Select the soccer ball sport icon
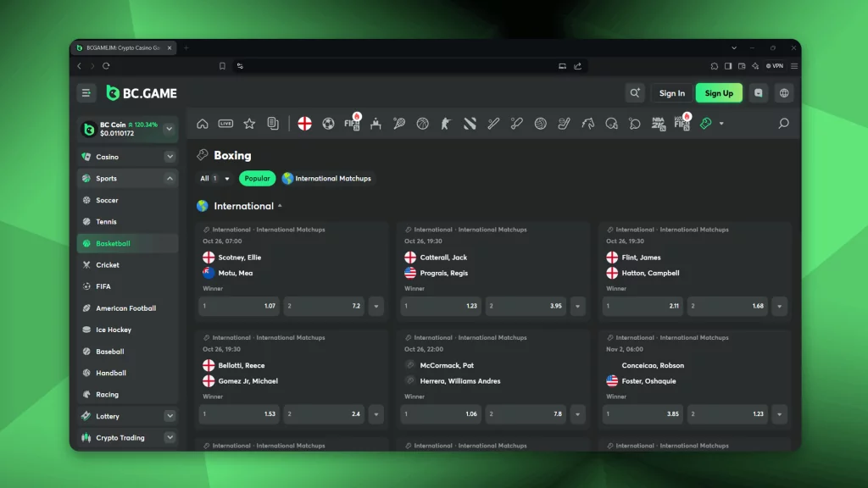This screenshot has height=488, width=868. [328, 124]
